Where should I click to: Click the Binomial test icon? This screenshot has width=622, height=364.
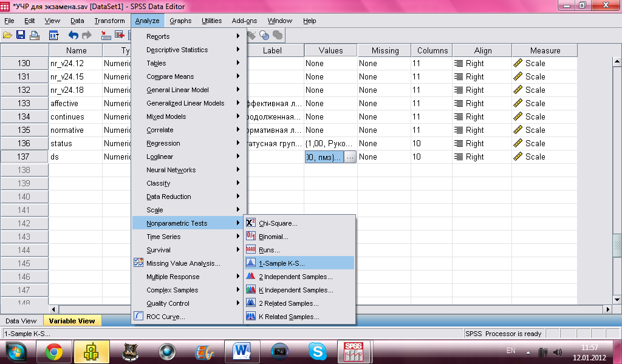coord(251,237)
